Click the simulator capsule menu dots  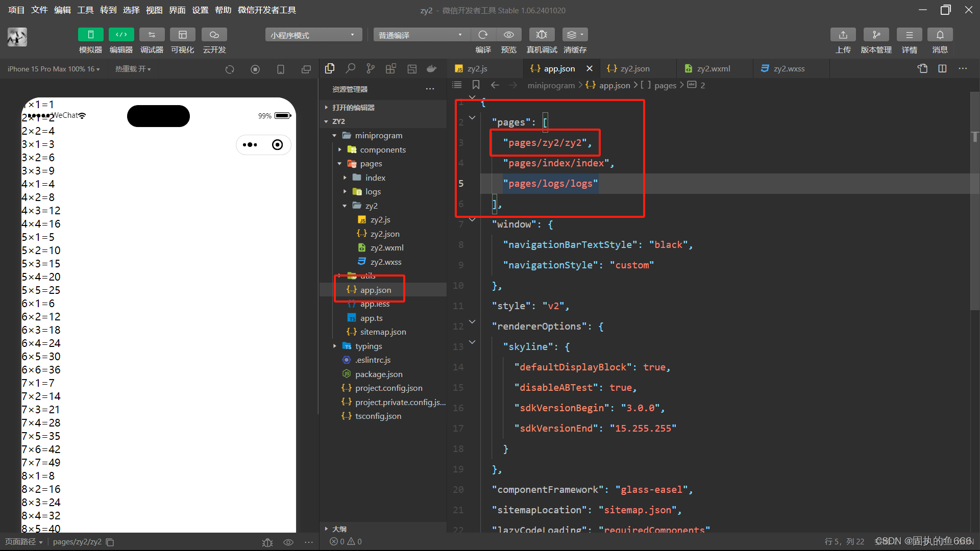tap(250, 145)
